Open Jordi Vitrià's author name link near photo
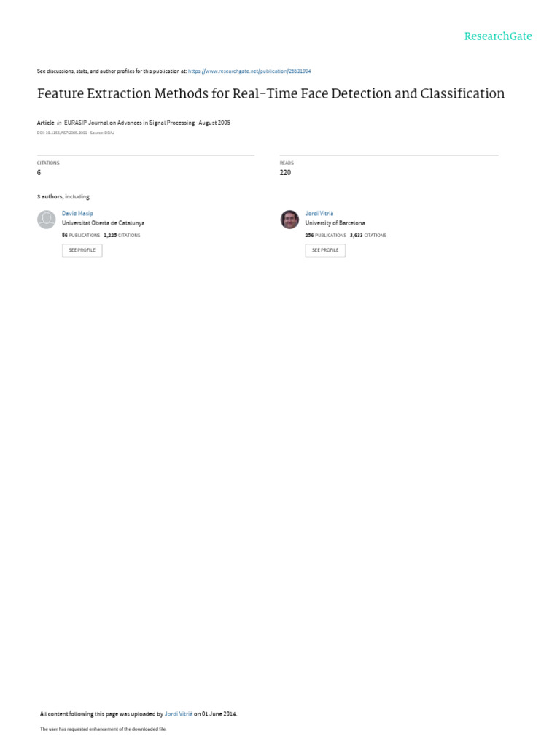This screenshot has height=747, width=560. pos(319,214)
